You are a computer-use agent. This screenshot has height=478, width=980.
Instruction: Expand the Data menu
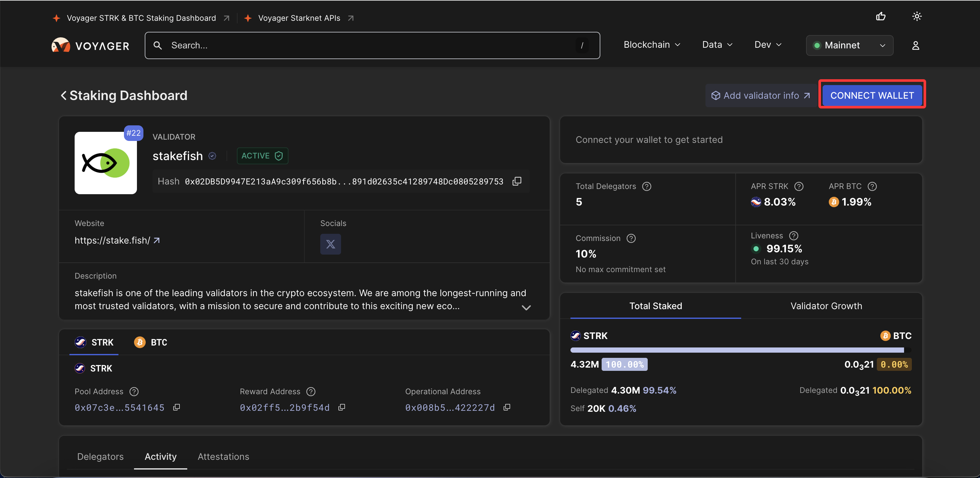[717, 45]
